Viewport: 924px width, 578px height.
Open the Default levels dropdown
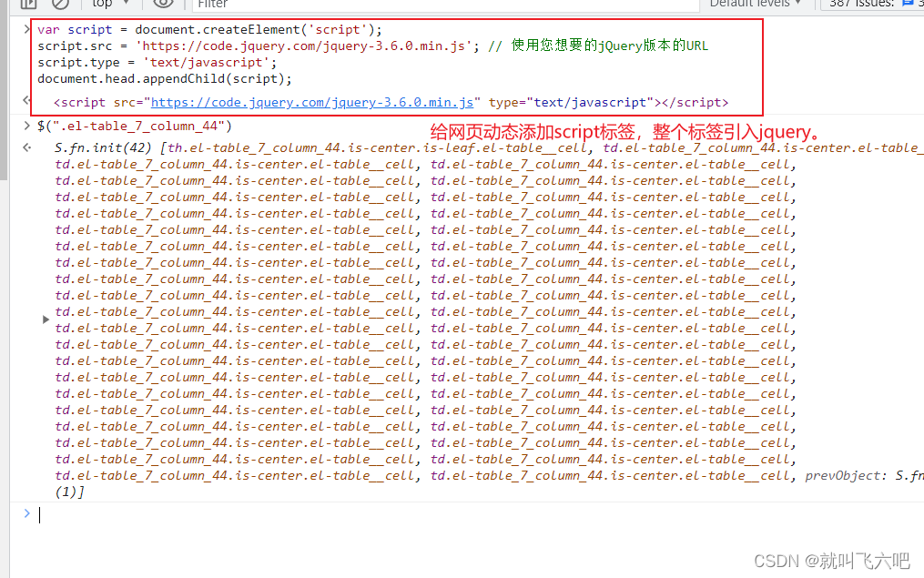coord(755,4)
